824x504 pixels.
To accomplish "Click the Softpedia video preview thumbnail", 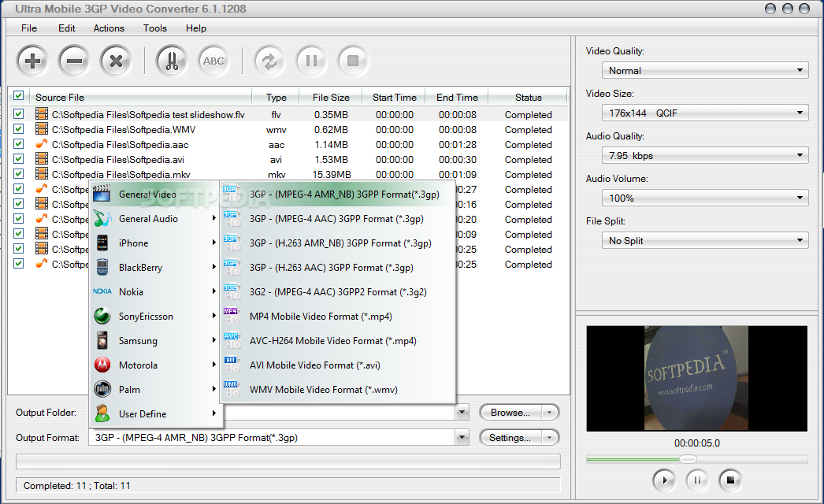I will click(696, 378).
